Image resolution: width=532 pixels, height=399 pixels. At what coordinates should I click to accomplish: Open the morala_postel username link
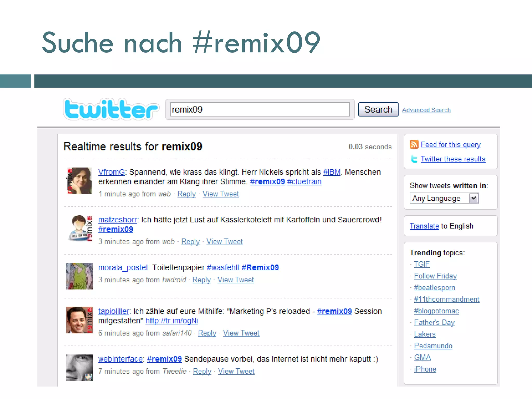click(123, 268)
